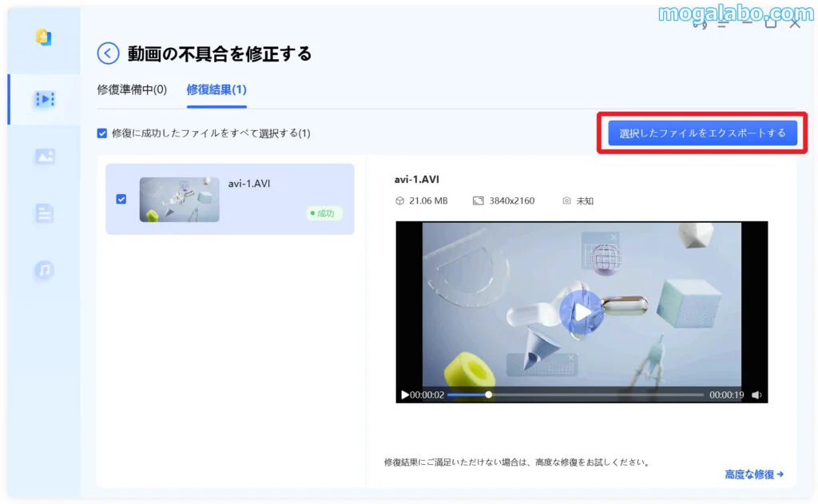Select the 修復結果(1) tab
The height and width of the screenshot is (504, 818).
pos(216,89)
